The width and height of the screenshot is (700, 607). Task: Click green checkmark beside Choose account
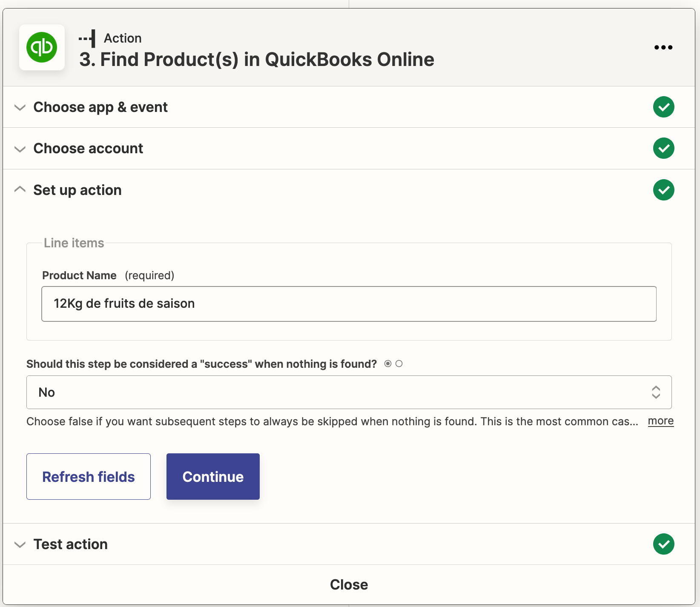663,148
